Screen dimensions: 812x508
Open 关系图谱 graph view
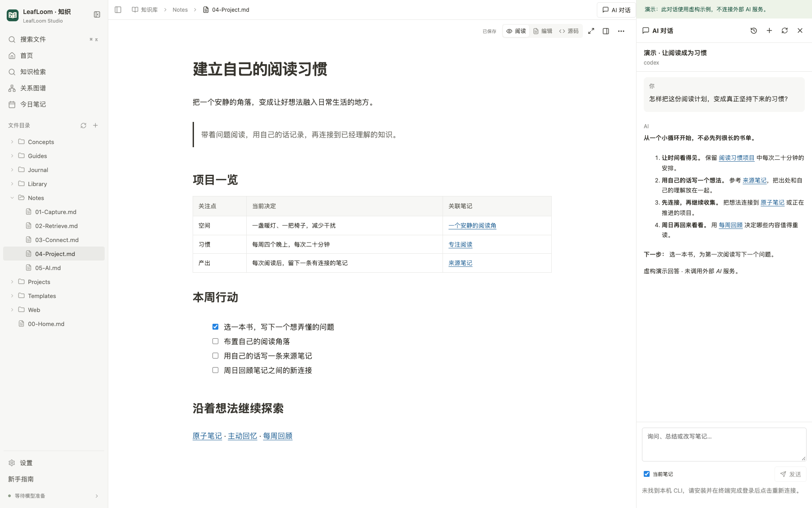pos(54,88)
